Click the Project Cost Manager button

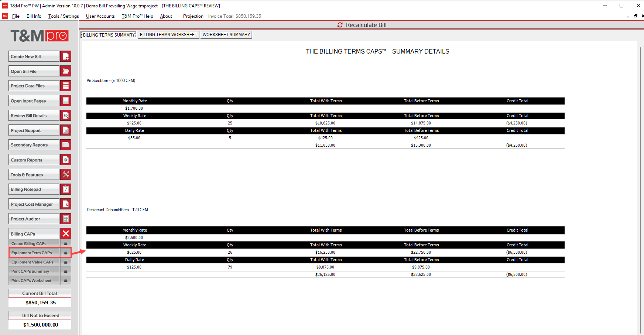34,204
